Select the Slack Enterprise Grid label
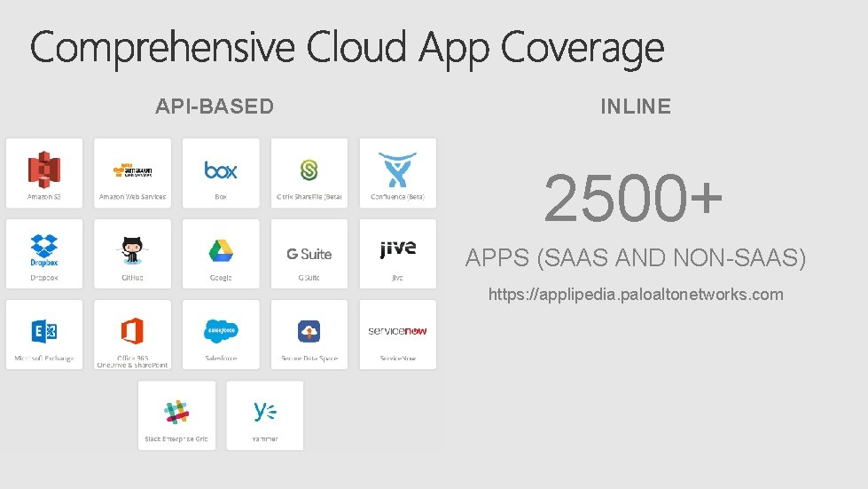868x489 pixels. [x=176, y=438]
